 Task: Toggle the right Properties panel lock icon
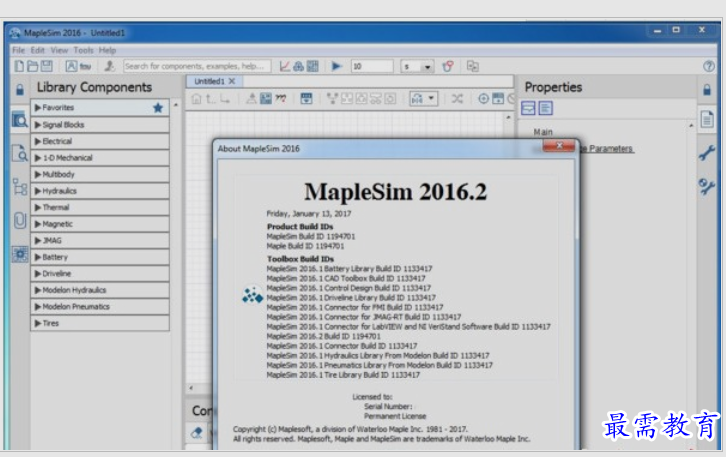707,89
